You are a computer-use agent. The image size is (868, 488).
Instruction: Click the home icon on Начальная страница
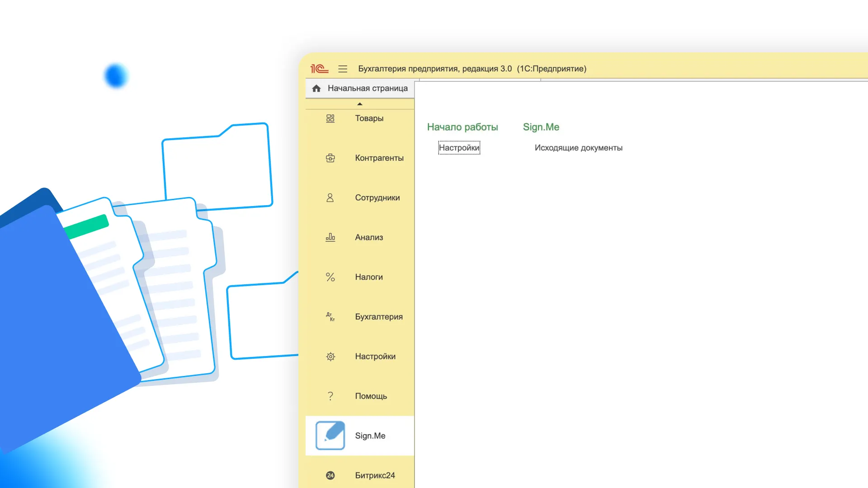point(316,88)
